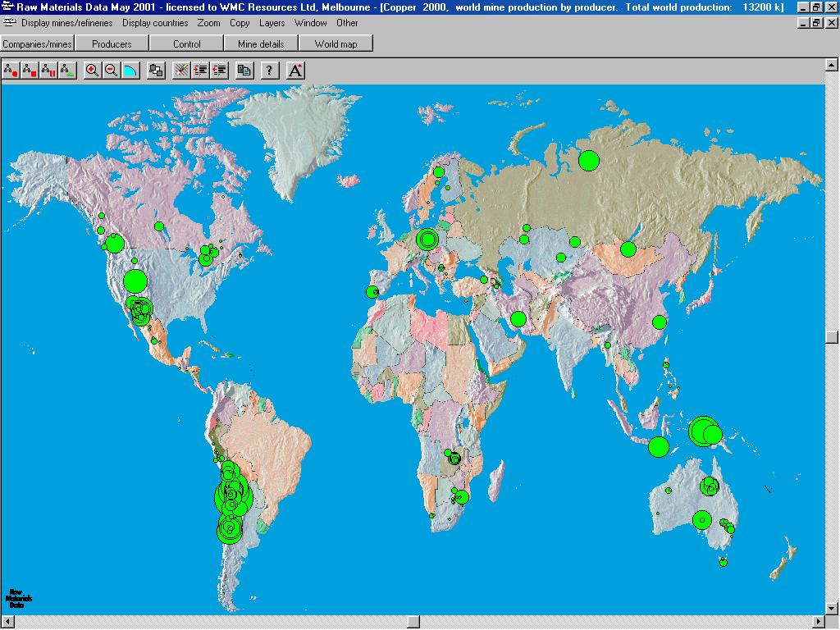Click the producer circle in Portugal
Viewport: 840px width, 630px height.
pos(372,292)
